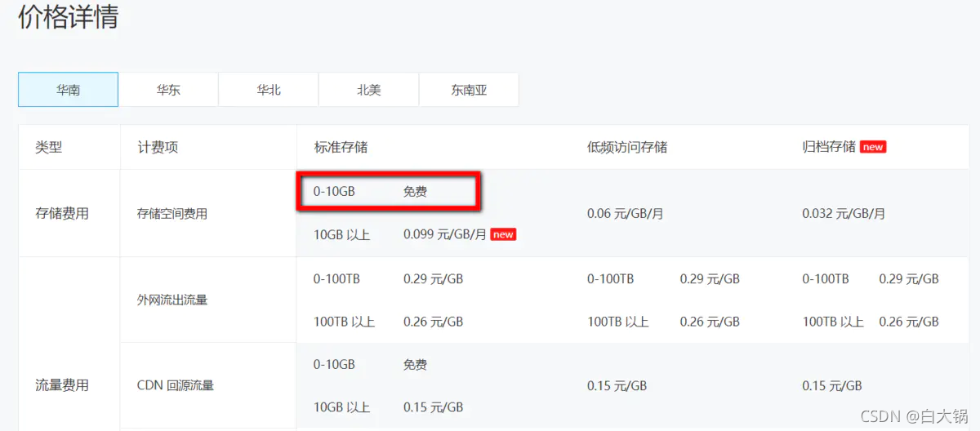Open the 华北 region tab

[269, 90]
